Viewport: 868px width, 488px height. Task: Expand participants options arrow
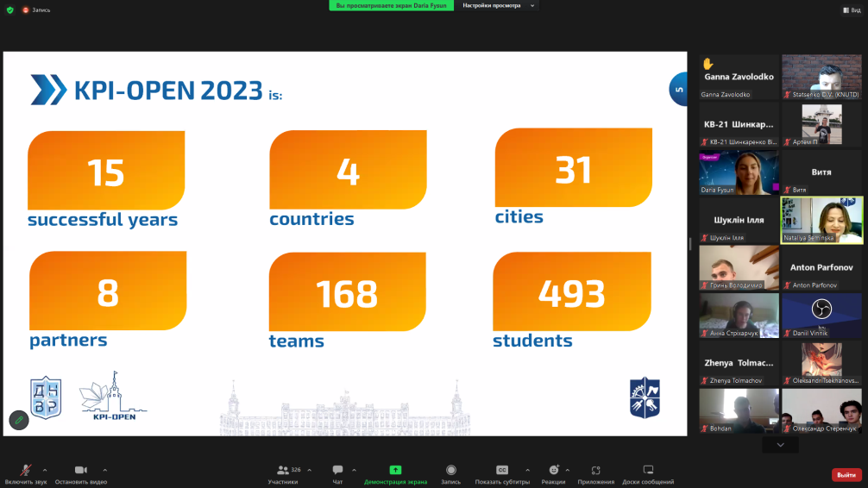pyautogui.click(x=310, y=470)
